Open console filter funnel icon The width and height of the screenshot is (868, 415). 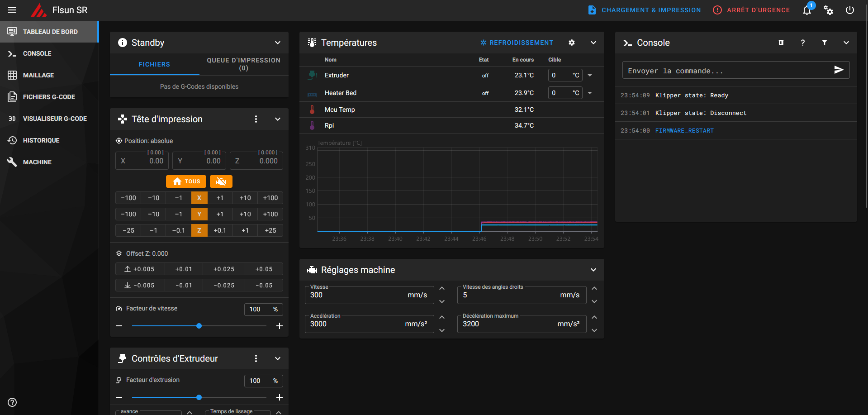[x=825, y=43]
